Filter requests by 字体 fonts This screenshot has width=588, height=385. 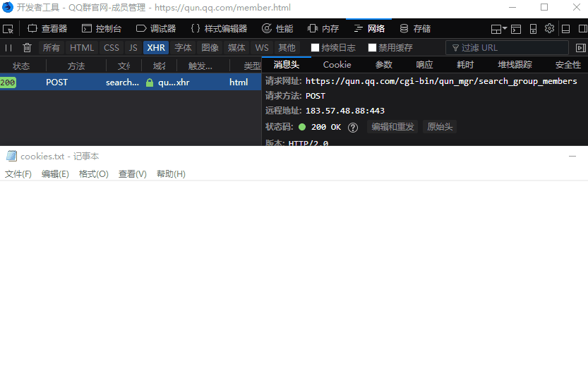click(x=183, y=48)
